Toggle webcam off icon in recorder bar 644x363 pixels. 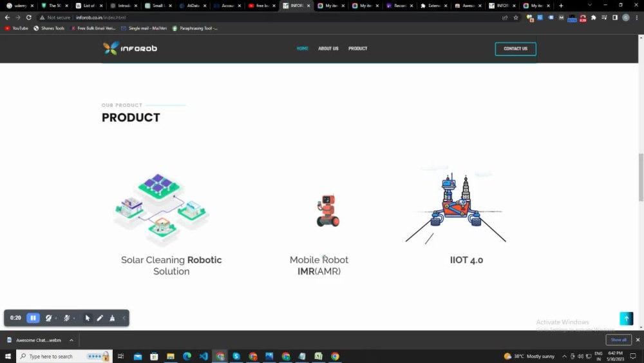point(48,318)
